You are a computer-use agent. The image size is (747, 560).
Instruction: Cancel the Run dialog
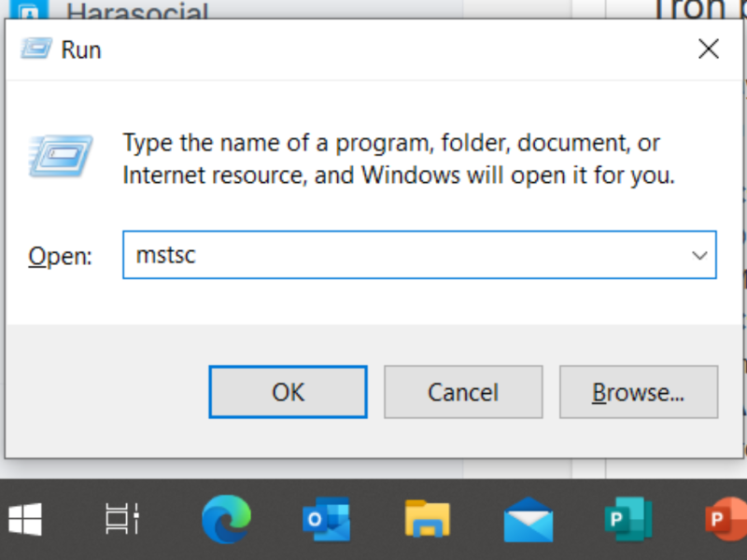[463, 392]
